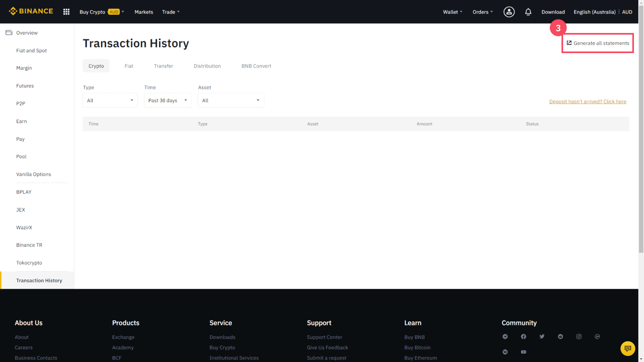
Task: Open Markets in the top navigation
Action: tap(144, 12)
